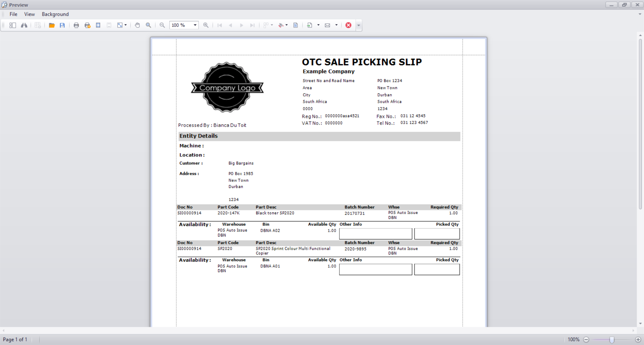This screenshot has height=345, width=644.
Task: Open the View menu
Action: [x=30, y=14]
